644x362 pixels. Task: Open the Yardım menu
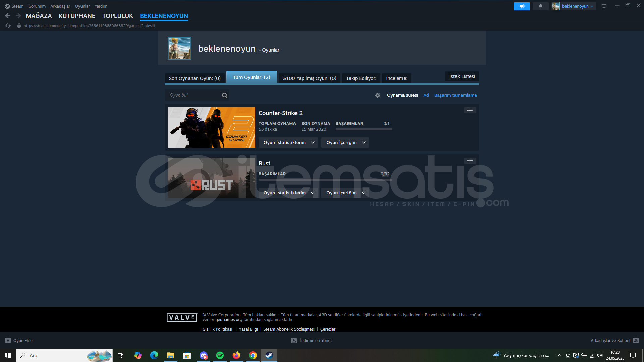point(101,6)
